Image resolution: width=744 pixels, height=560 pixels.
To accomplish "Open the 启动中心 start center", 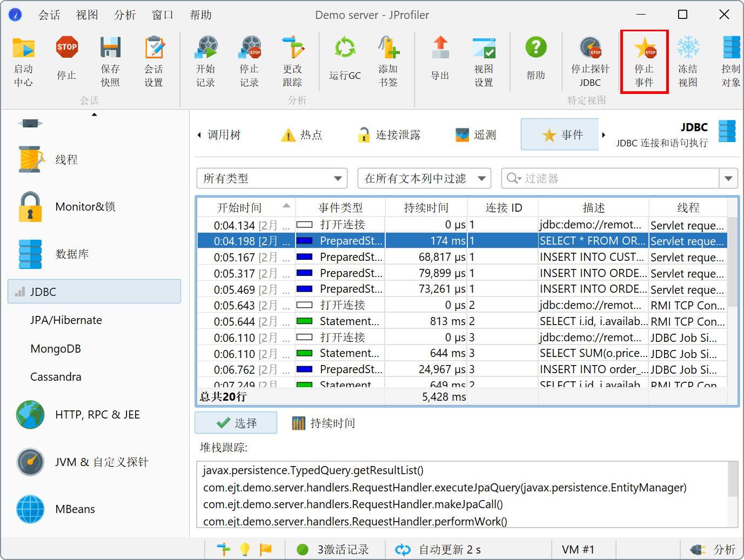I will [x=23, y=62].
